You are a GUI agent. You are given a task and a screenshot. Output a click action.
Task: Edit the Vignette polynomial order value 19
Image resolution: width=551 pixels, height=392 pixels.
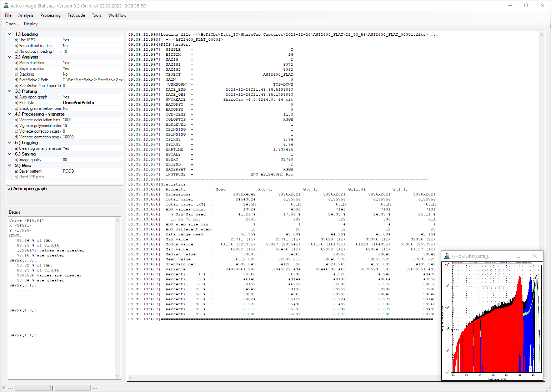[92, 126]
